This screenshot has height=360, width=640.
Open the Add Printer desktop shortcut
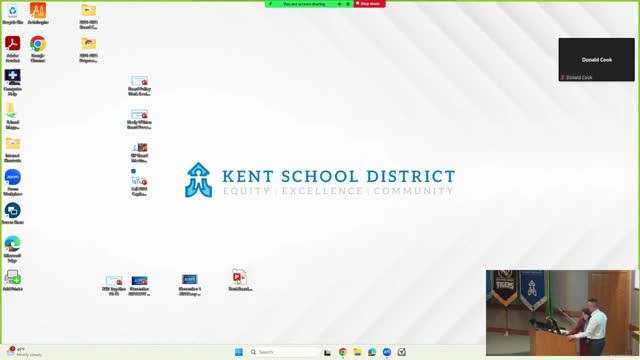tap(13, 280)
